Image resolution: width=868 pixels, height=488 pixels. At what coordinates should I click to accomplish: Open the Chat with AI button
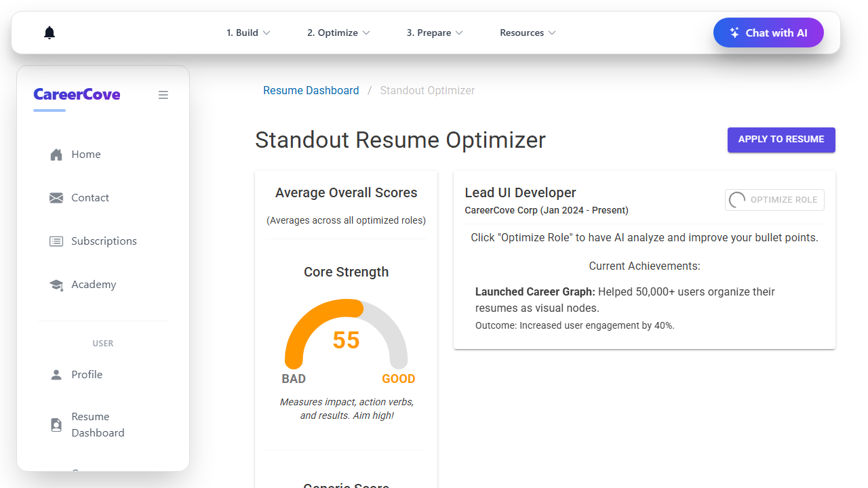point(768,33)
